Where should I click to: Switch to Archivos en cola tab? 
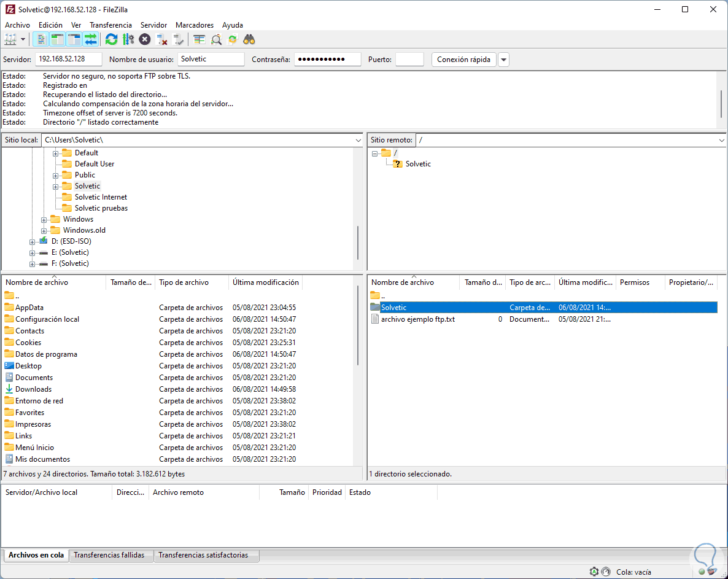click(36, 555)
